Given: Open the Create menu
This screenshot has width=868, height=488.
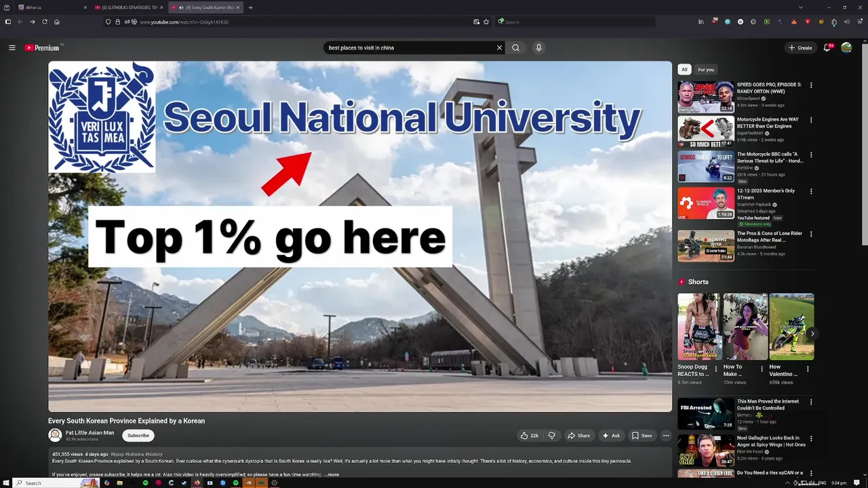Looking at the screenshot, I should click(800, 47).
